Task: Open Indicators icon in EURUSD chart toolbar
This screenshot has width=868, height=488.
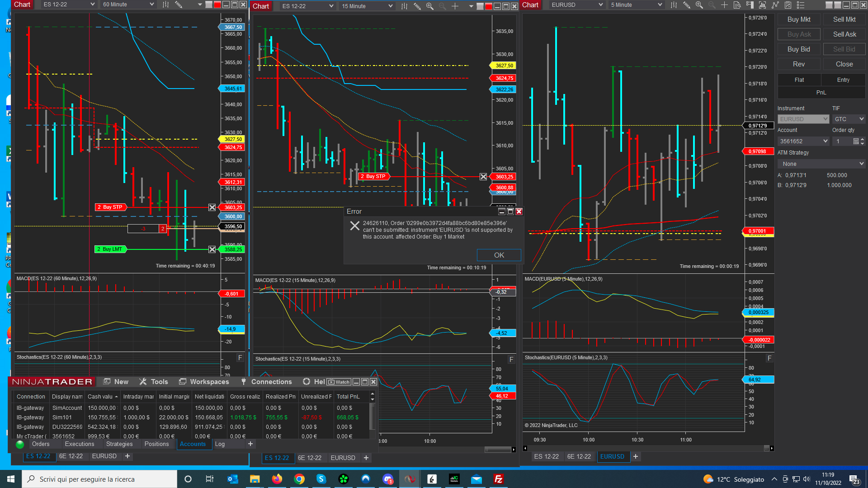Action: coord(762,5)
